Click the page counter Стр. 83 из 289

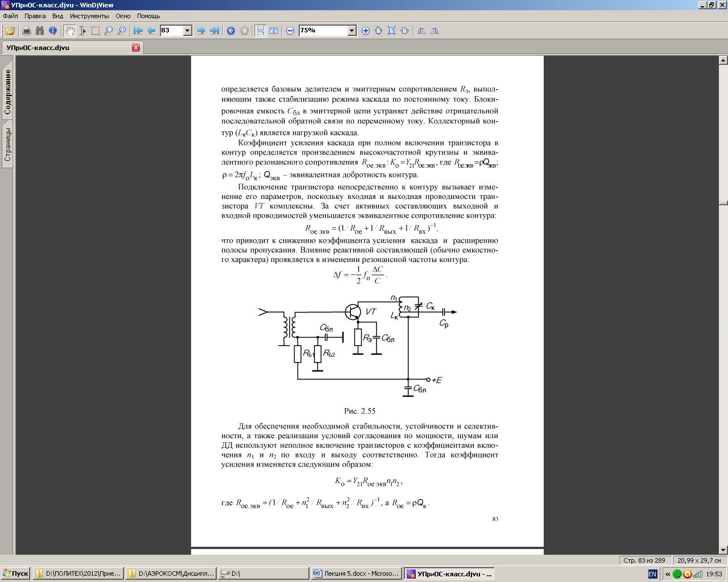(644, 560)
